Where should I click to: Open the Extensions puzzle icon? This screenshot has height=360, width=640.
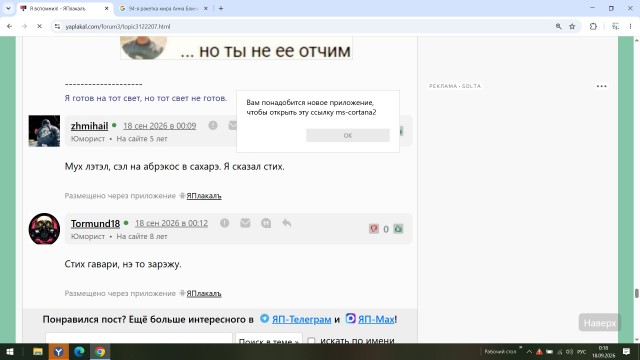[x=593, y=27]
